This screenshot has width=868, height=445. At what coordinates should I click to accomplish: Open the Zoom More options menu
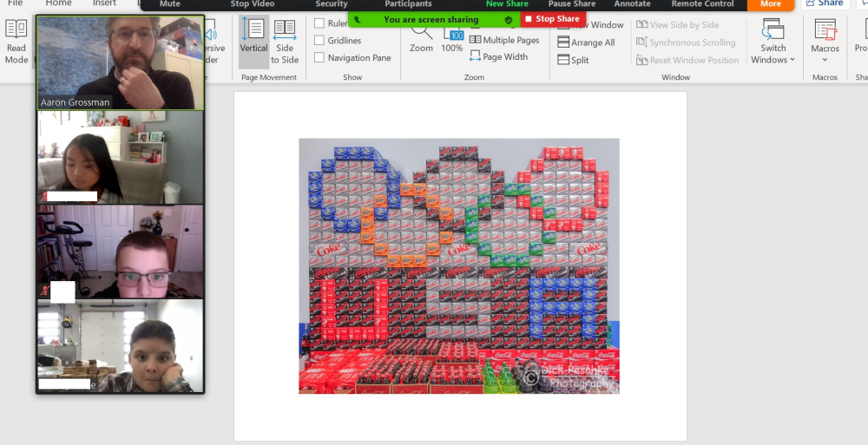tap(771, 4)
